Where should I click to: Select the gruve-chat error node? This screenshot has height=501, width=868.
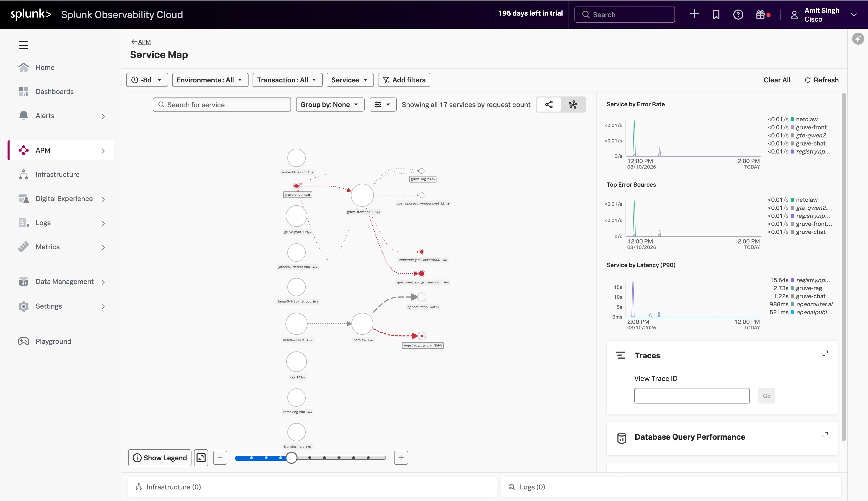[x=296, y=186]
